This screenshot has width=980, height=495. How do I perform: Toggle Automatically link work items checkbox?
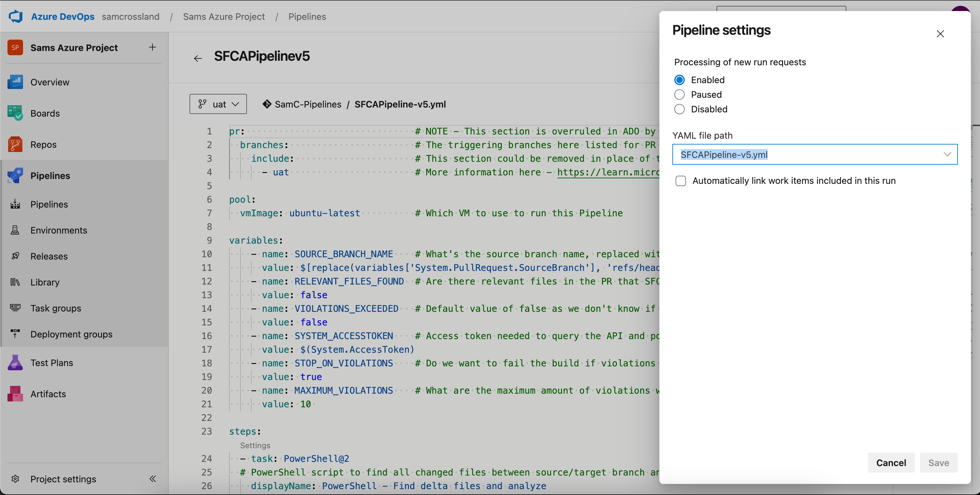point(680,181)
